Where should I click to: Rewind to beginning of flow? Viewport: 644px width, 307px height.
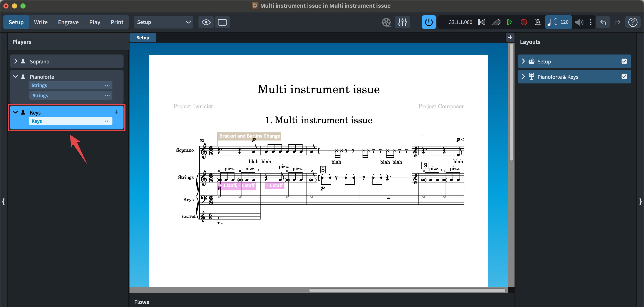click(482, 22)
